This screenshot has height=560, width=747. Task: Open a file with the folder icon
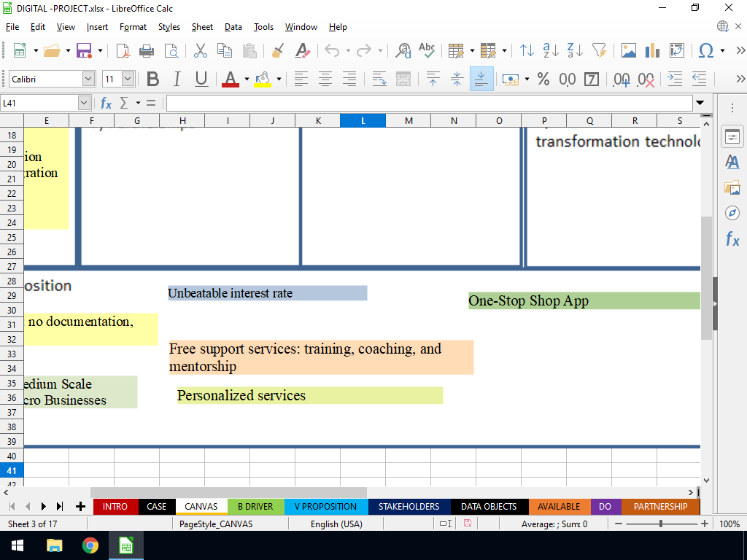pos(52,50)
